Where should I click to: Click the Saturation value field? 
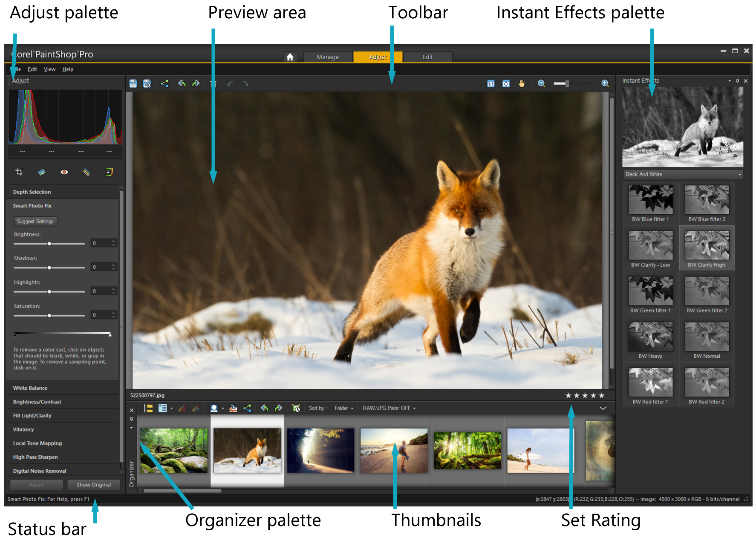tap(101, 315)
